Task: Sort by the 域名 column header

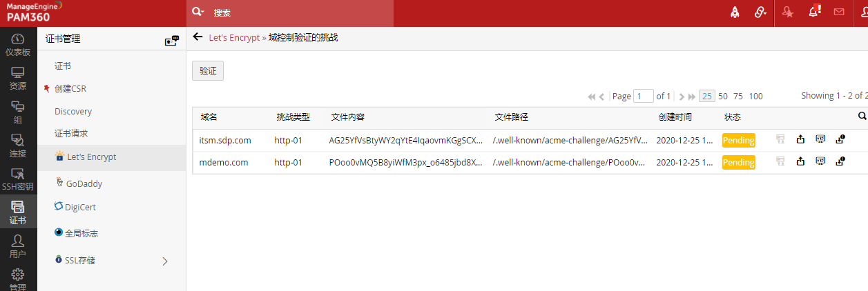Action: [209, 117]
